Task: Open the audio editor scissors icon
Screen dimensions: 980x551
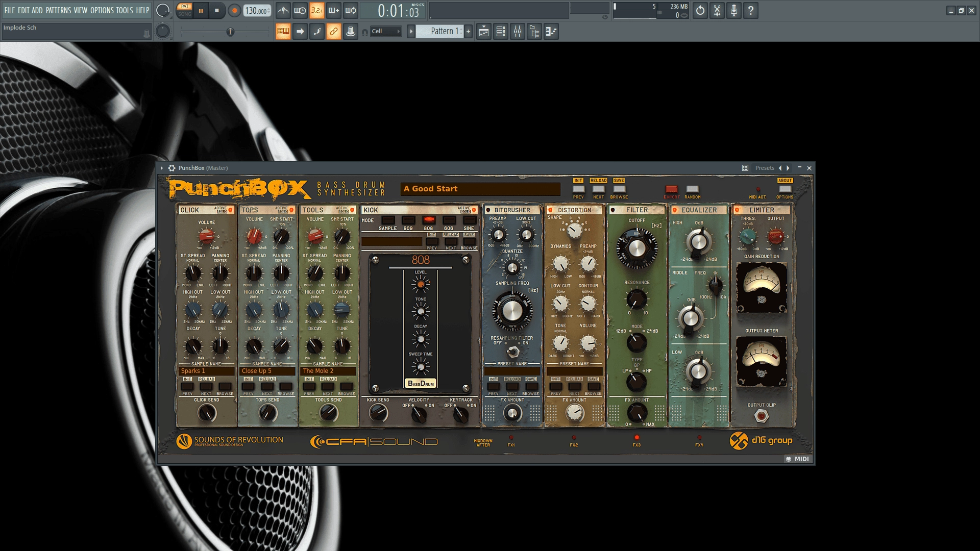Action: pyautogui.click(x=717, y=10)
